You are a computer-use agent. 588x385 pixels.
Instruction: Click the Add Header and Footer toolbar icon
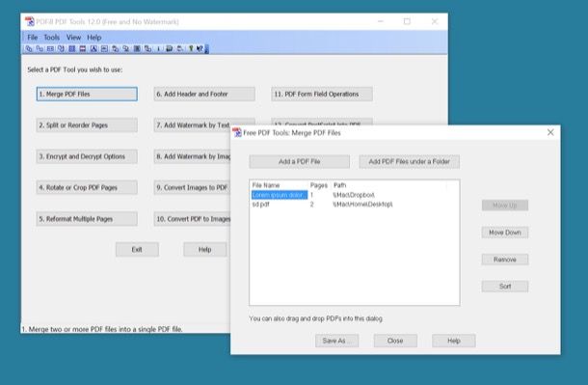click(83, 49)
